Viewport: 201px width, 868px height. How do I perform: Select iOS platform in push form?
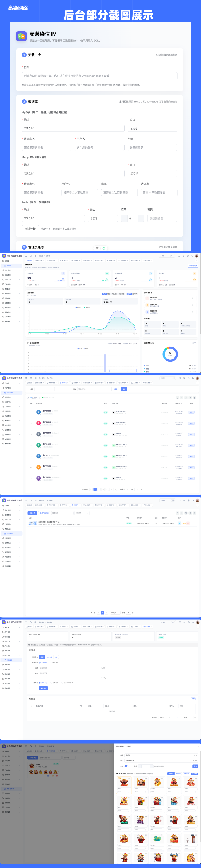click(x=56, y=657)
